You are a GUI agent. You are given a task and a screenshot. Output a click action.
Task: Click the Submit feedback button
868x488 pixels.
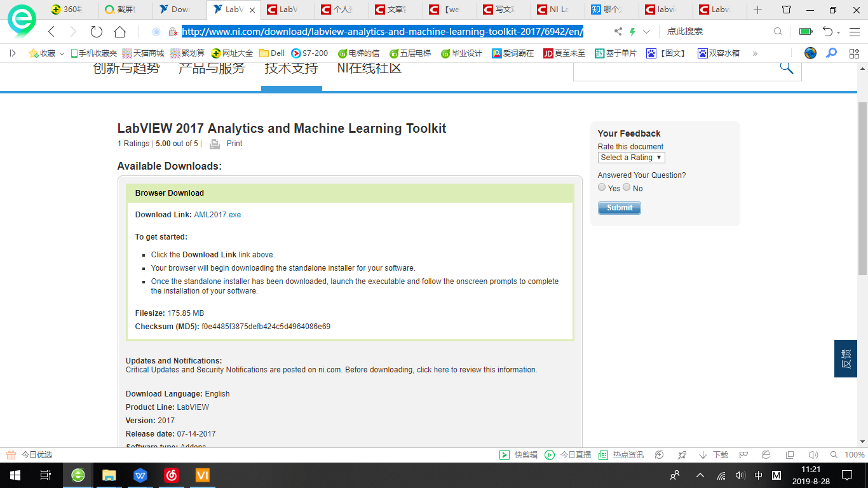coord(618,207)
